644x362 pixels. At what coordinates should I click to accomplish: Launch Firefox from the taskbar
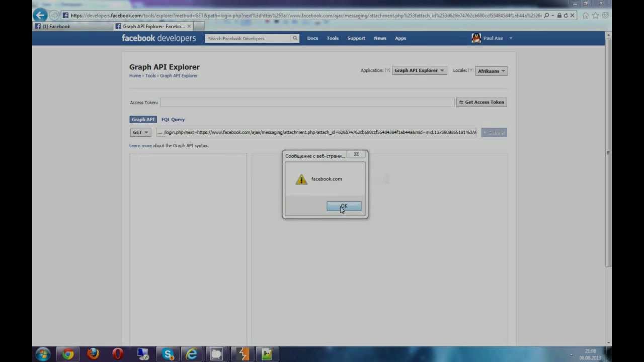[x=93, y=354]
